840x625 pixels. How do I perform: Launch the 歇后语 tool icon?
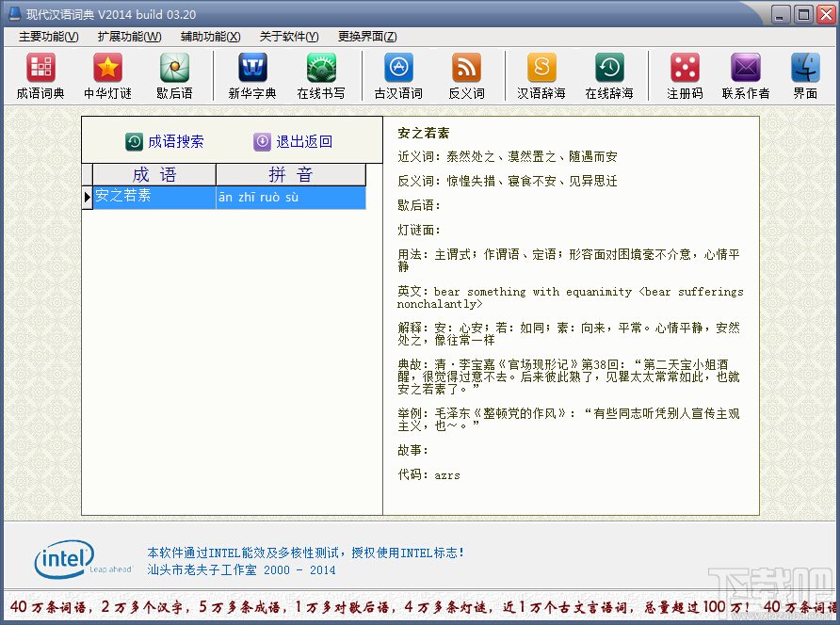(174, 76)
